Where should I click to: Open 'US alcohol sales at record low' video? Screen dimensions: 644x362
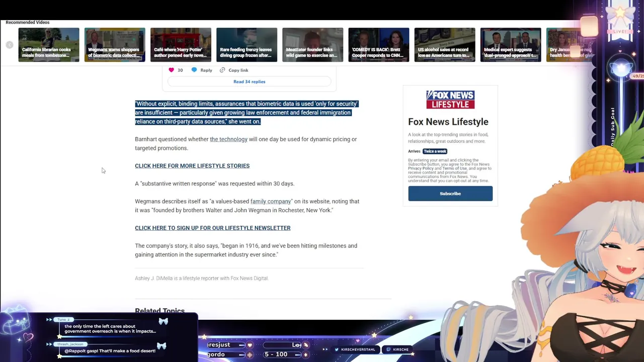[444, 45]
